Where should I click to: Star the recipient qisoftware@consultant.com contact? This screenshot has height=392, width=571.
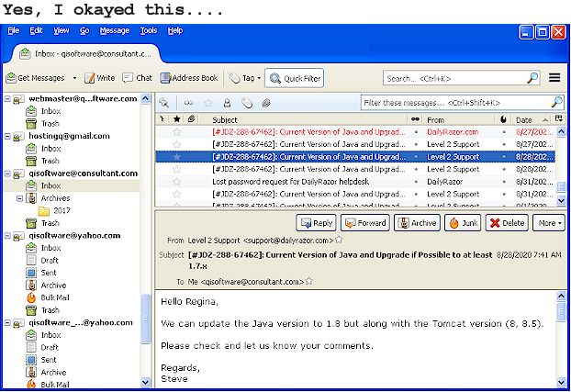pos(309,281)
